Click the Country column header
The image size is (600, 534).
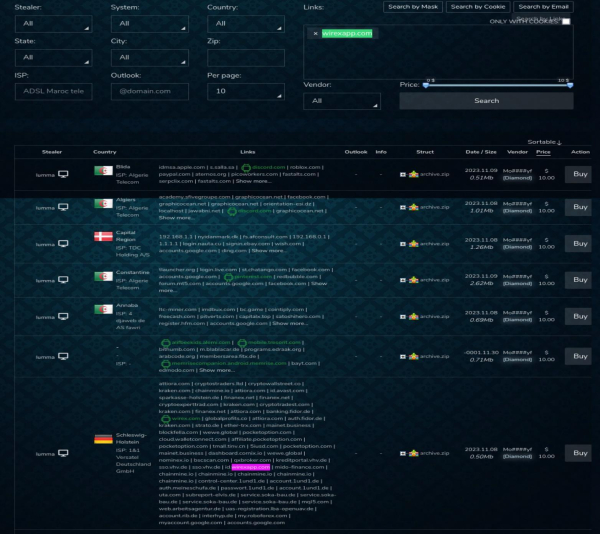point(104,152)
